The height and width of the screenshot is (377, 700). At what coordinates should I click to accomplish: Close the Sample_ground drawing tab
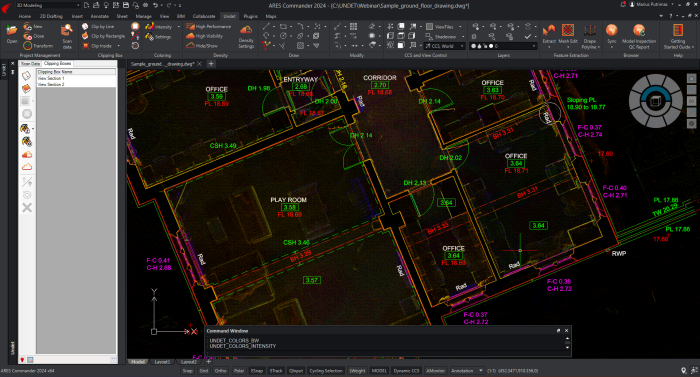[x=200, y=64]
